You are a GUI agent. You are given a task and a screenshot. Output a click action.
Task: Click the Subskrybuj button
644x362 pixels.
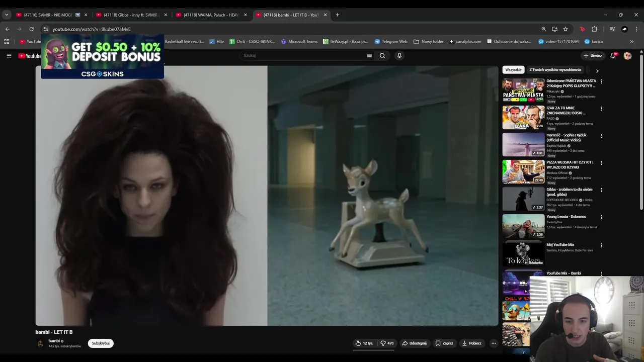(101, 343)
